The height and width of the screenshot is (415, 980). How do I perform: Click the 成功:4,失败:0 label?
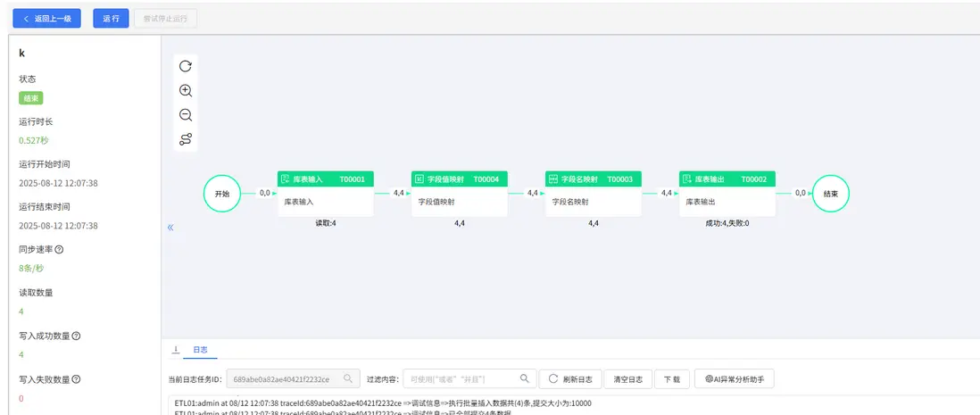point(727,223)
